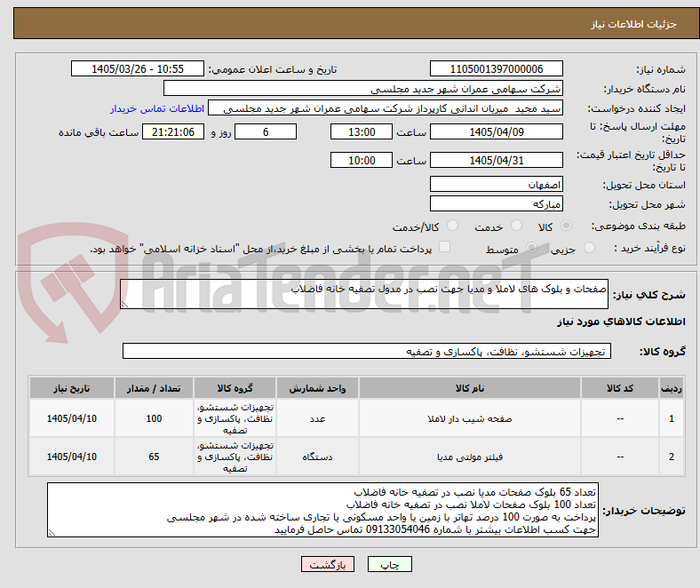
Task: Click the واحد شمارش column header
Action: point(317,388)
